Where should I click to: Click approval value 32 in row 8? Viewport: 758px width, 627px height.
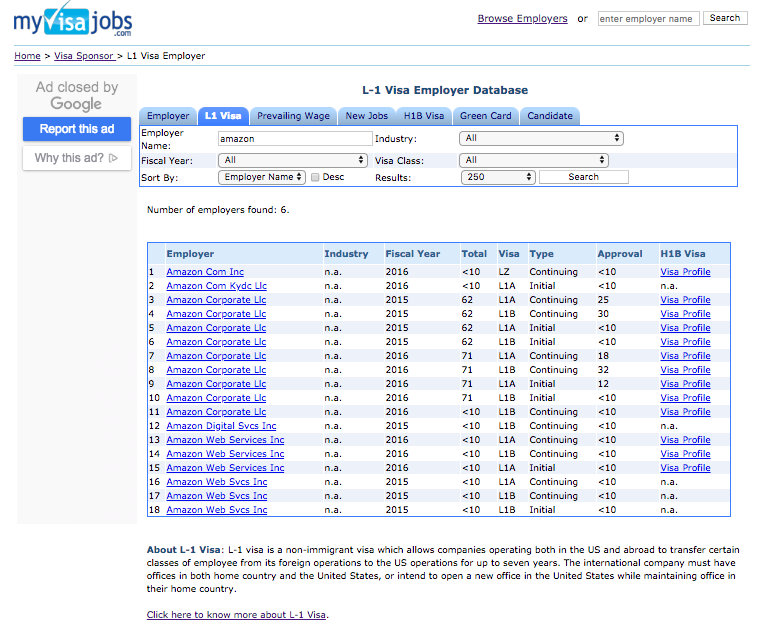tap(603, 370)
